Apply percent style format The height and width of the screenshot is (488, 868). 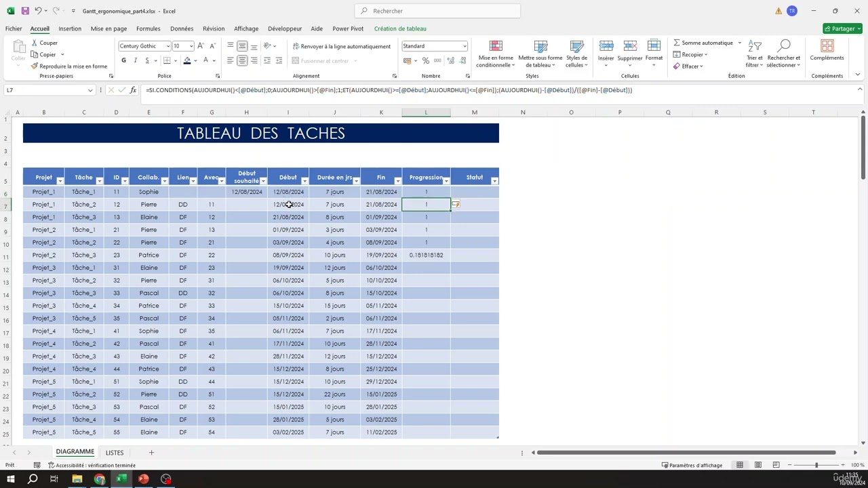pos(426,61)
